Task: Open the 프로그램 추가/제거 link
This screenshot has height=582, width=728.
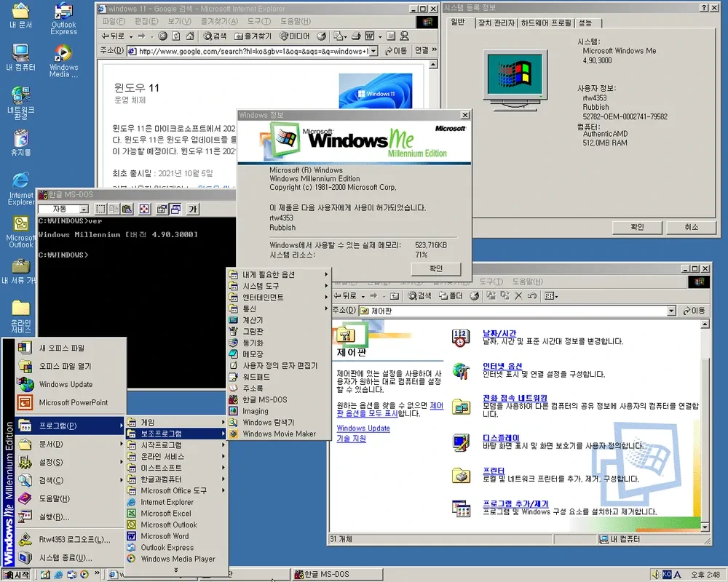Action: 515,503
